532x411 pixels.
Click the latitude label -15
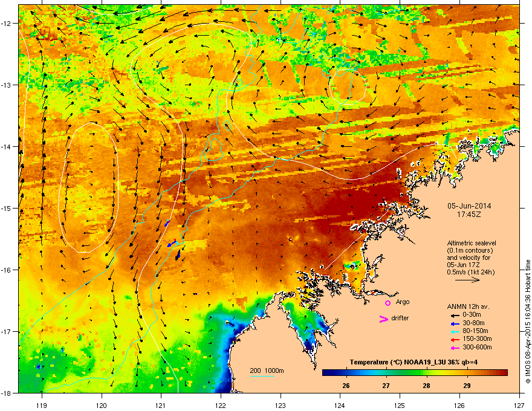pos(7,208)
